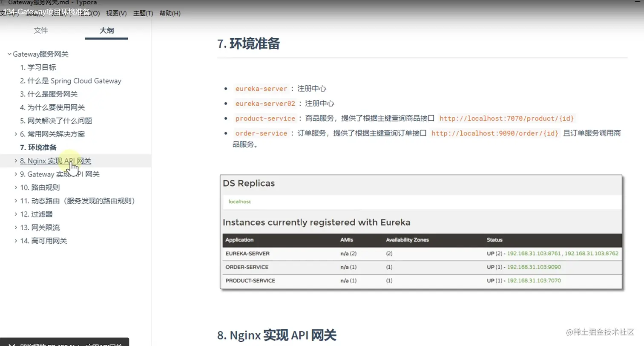
Task: Select the bold 7. 环境准备 outline item
Action: [38, 147]
